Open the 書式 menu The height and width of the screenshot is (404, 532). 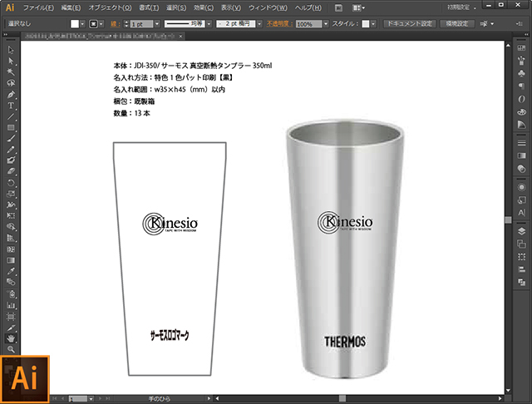tap(149, 7)
